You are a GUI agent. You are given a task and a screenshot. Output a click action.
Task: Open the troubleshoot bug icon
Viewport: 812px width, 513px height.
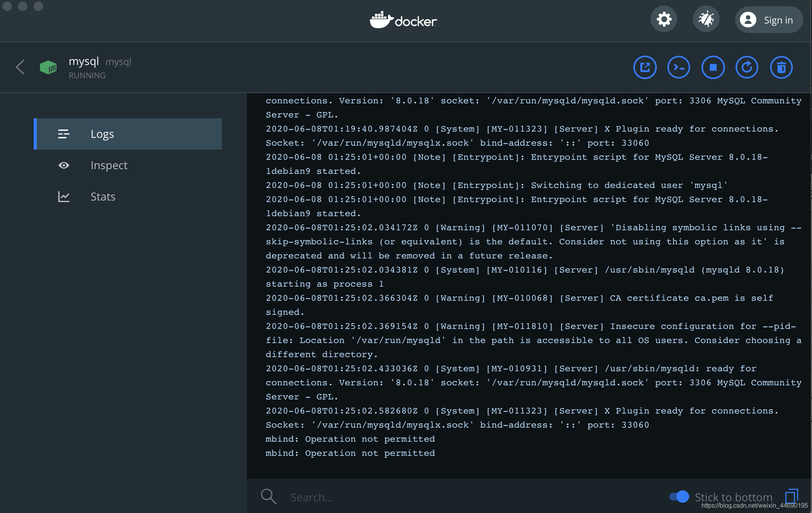706,20
